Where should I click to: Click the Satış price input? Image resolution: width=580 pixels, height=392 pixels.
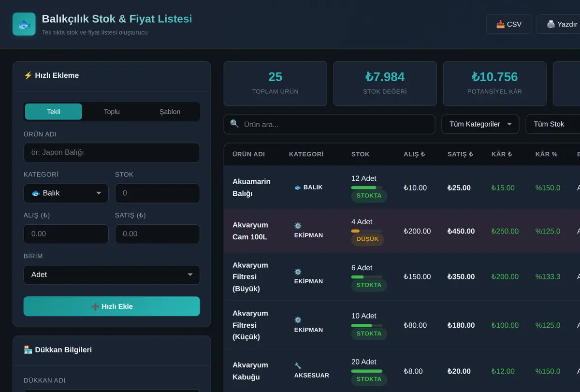coord(157,234)
